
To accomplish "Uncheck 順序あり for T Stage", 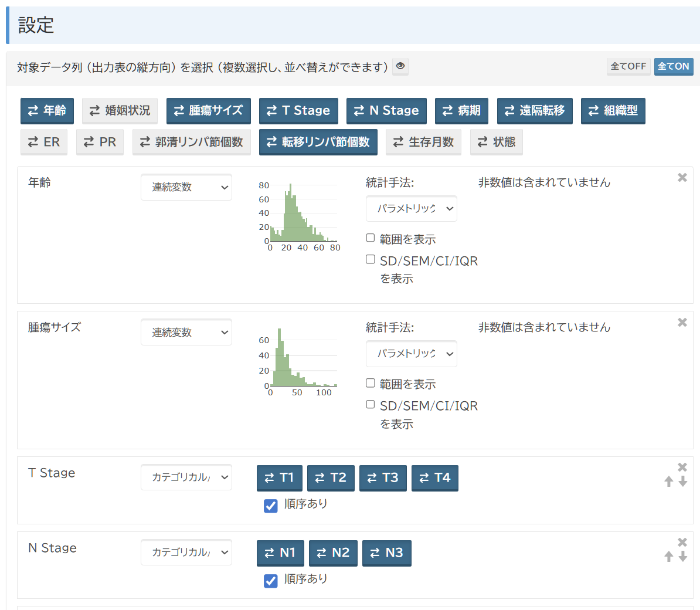I will [270, 506].
